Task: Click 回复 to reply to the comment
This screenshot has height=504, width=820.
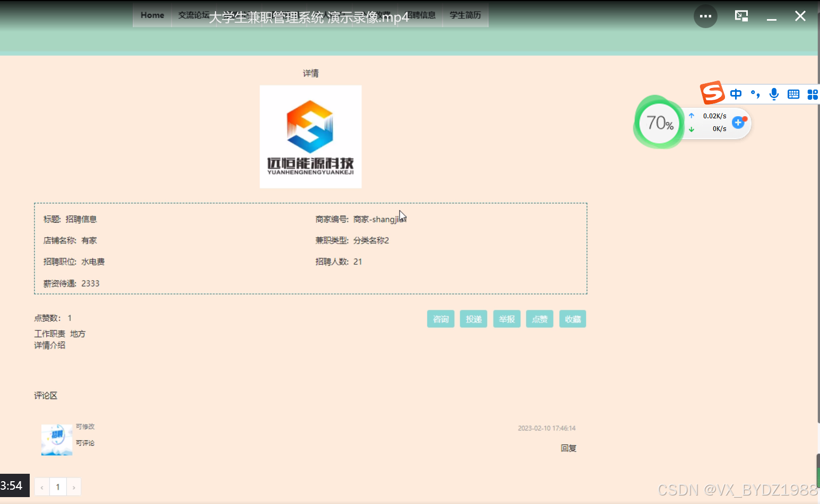Action: (x=568, y=448)
